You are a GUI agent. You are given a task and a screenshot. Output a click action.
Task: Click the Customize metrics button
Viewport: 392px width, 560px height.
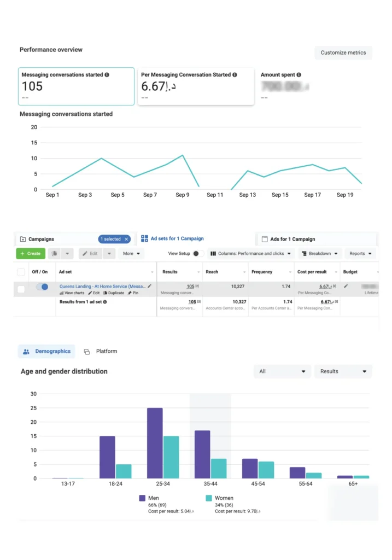343,53
